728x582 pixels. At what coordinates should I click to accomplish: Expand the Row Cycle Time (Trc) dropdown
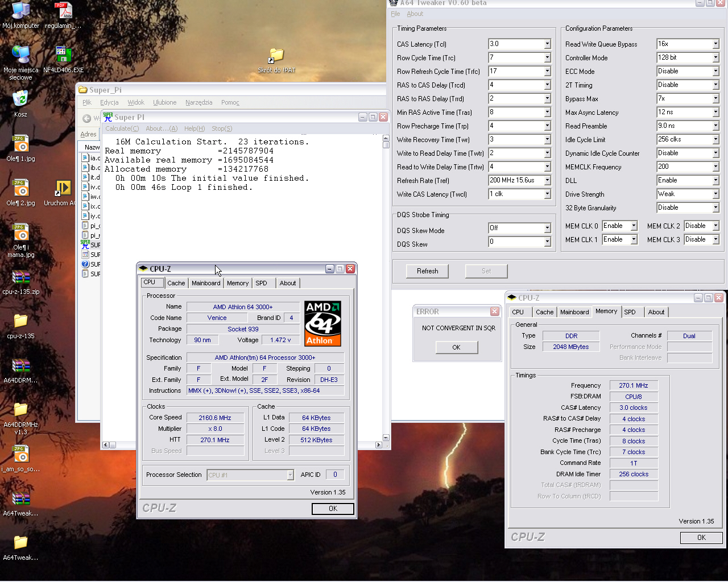[x=547, y=57]
